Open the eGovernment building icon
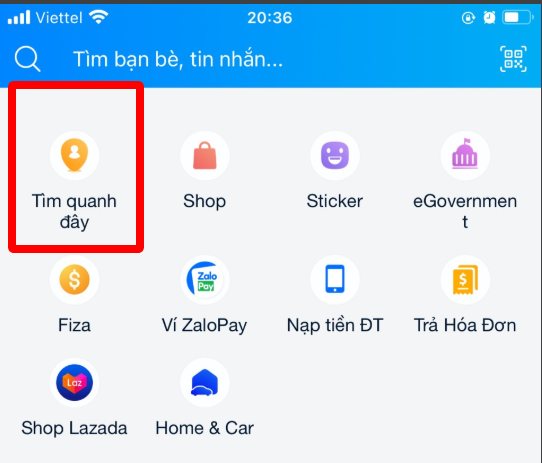Viewport: 542px width, 463px height. 465,155
